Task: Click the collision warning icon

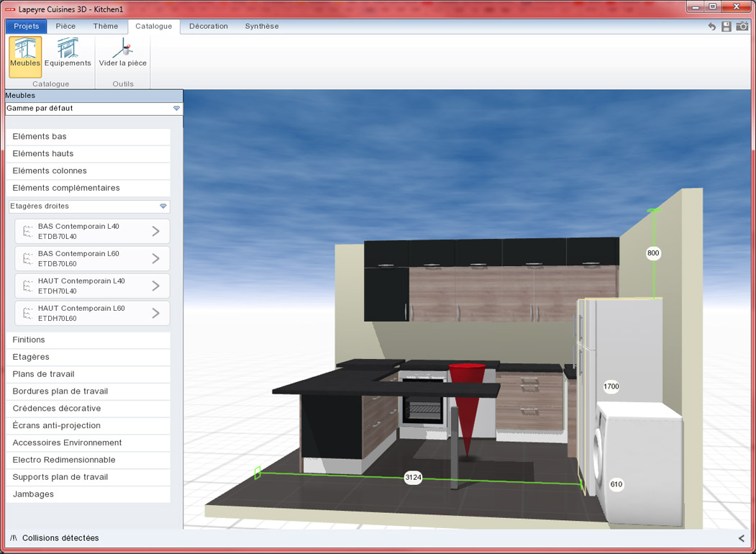Action: [14, 537]
